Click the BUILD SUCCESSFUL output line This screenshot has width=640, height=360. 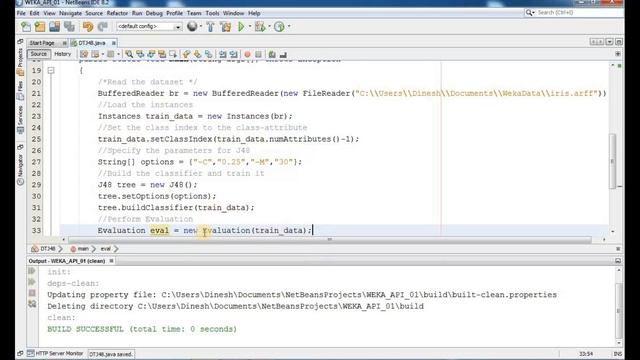tap(142, 329)
